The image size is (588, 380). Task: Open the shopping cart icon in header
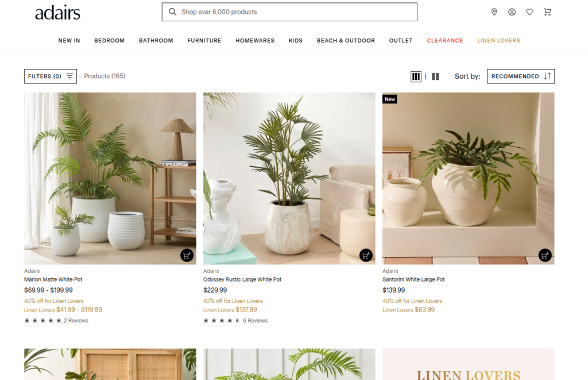(547, 12)
